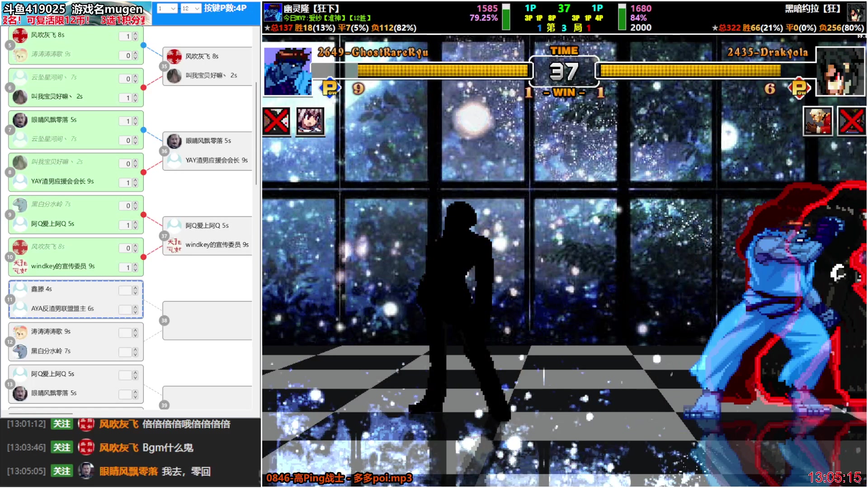This screenshot has height=488, width=868.
Task: Click 叫我宝贝好嘛 name in match 35
Action: (x=211, y=75)
